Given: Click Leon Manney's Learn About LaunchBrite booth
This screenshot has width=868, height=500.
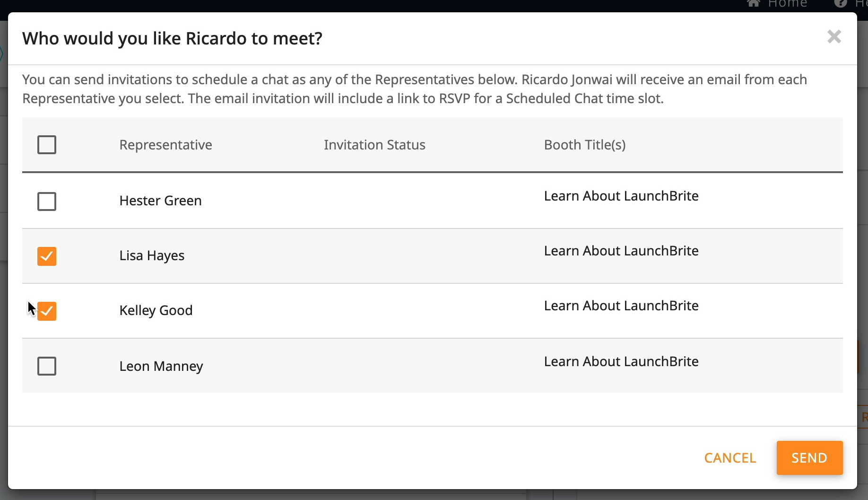Looking at the screenshot, I should (x=621, y=361).
